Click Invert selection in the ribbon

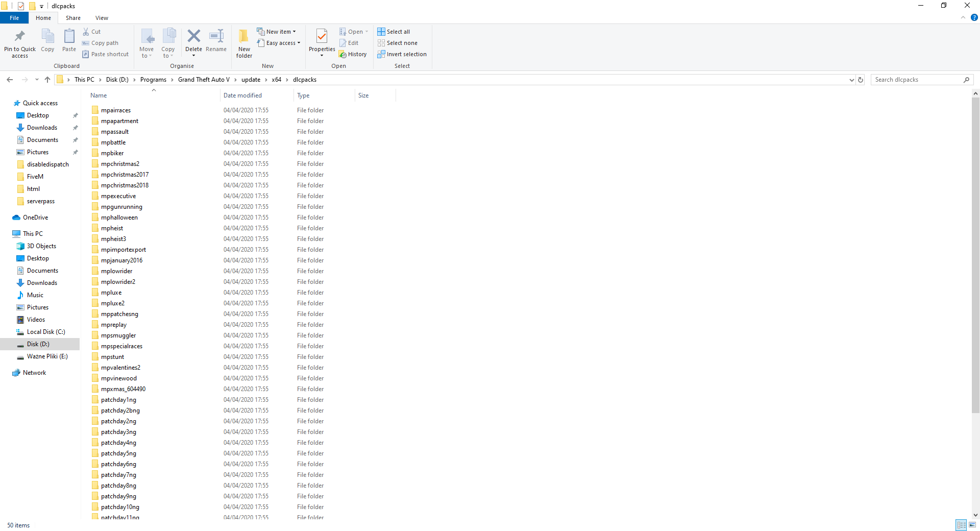pyautogui.click(x=402, y=54)
